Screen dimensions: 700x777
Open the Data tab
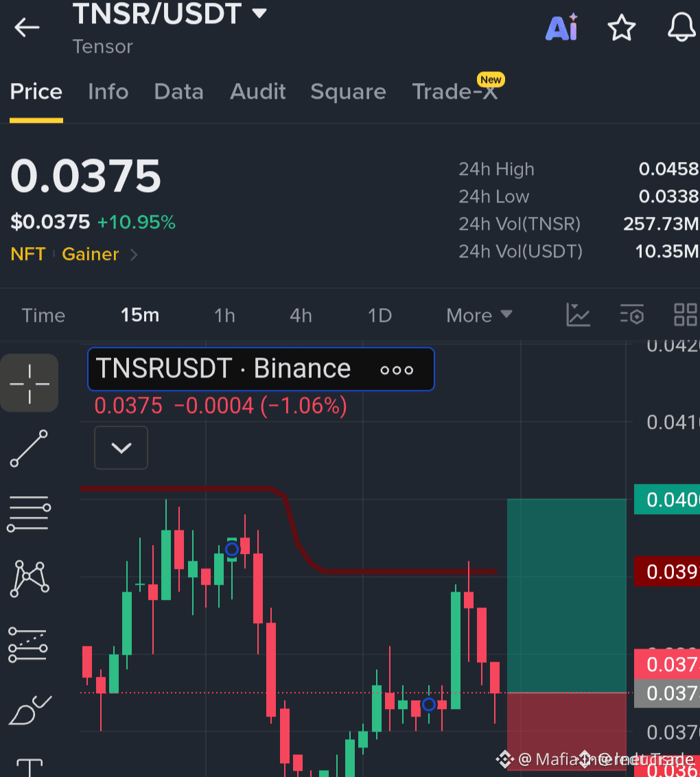(179, 92)
